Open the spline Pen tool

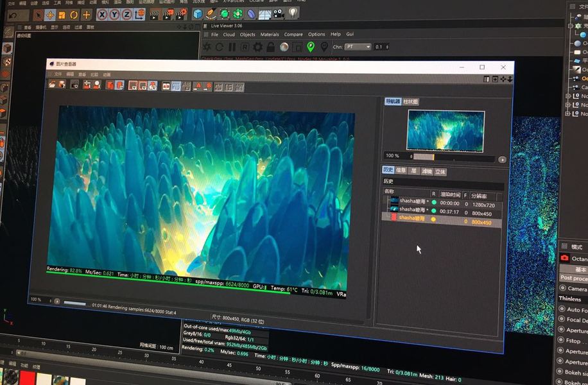click(211, 14)
